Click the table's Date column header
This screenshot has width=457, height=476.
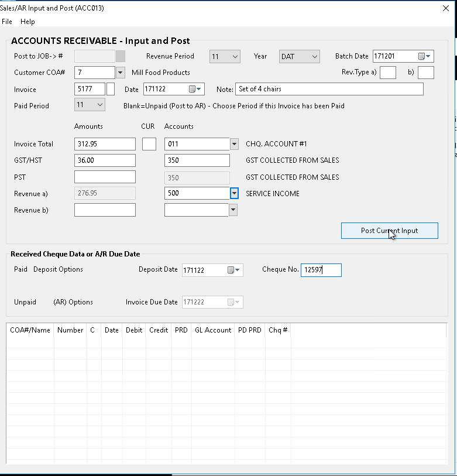pos(112,330)
